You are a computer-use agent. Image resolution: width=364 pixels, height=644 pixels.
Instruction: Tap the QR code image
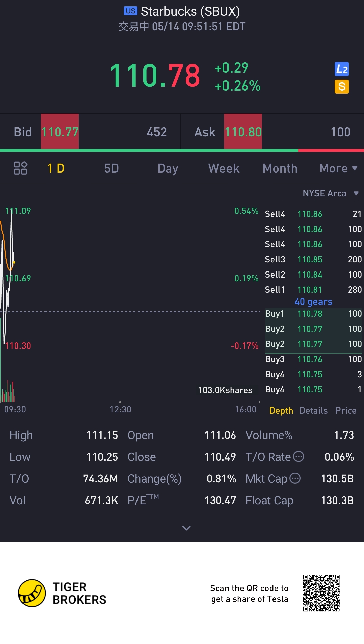[322, 593]
